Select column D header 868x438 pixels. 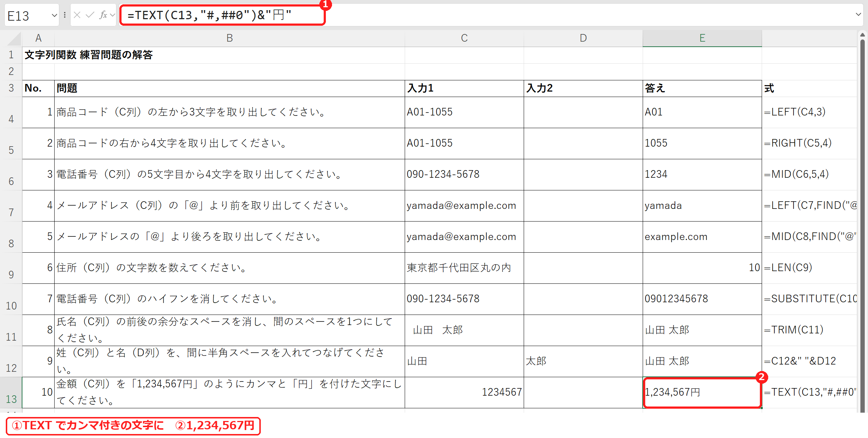click(x=583, y=38)
